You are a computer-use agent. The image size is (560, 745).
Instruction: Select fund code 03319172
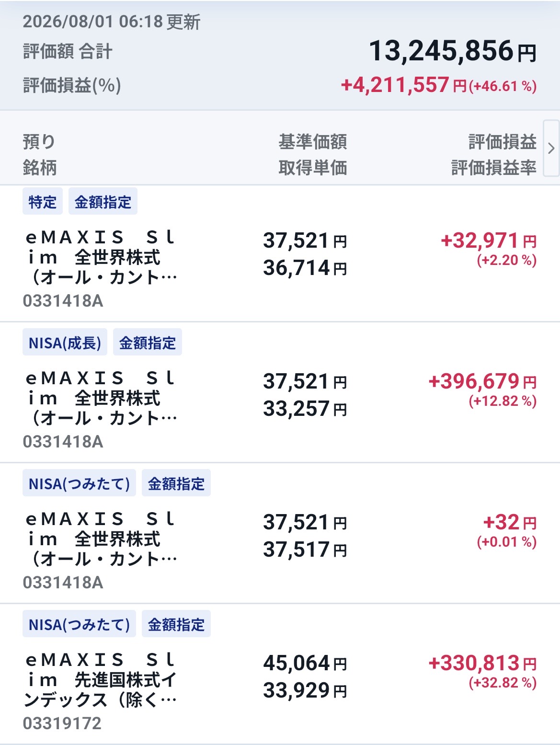[62, 723]
